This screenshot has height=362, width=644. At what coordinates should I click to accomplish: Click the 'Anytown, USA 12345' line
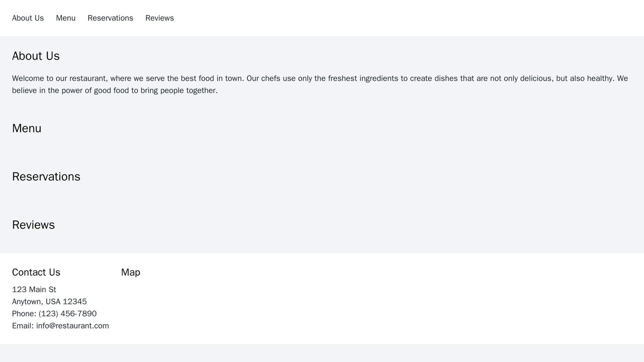tap(49, 301)
